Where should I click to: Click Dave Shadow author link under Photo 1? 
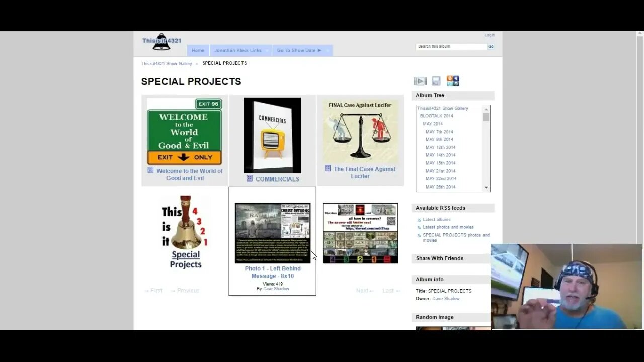(x=276, y=289)
